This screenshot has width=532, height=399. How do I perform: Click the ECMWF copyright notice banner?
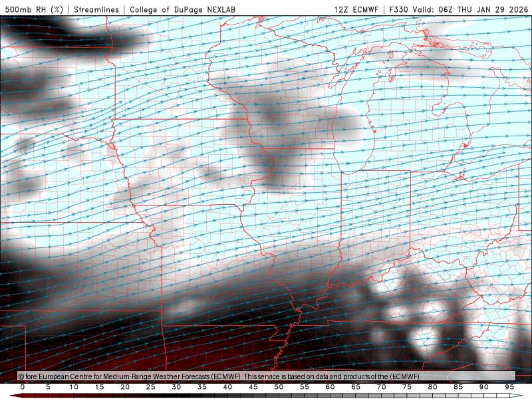pyautogui.click(x=267, y=376)
